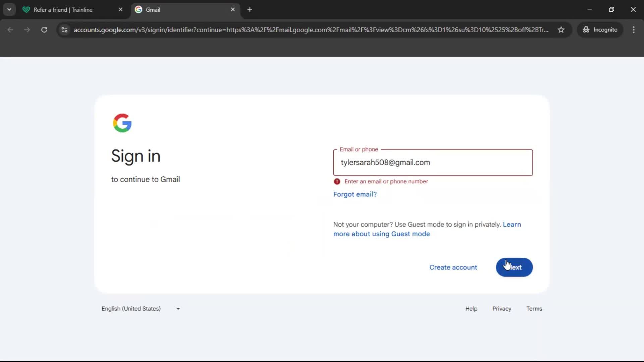Click the Next button

click(x=514, y=267)
